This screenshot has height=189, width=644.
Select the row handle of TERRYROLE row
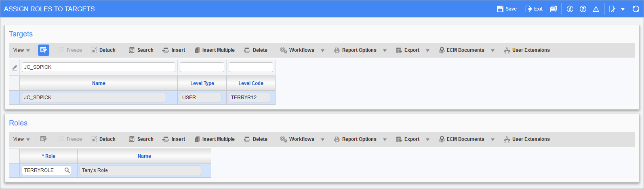pyautogui.click(x=14, y=170)
